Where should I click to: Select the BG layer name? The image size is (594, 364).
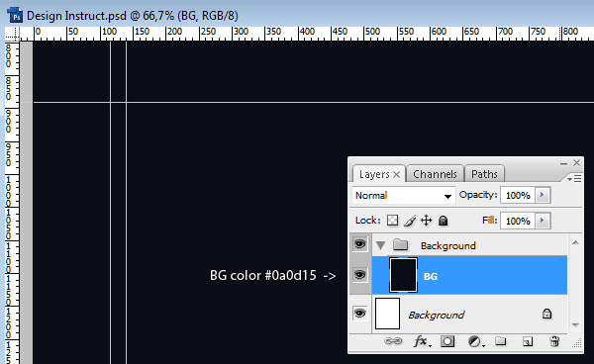pos(431,276)
